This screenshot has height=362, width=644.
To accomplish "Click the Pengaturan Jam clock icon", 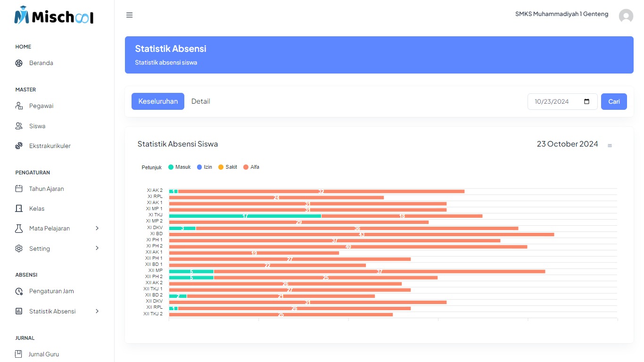I will click(x=19, y=291).
